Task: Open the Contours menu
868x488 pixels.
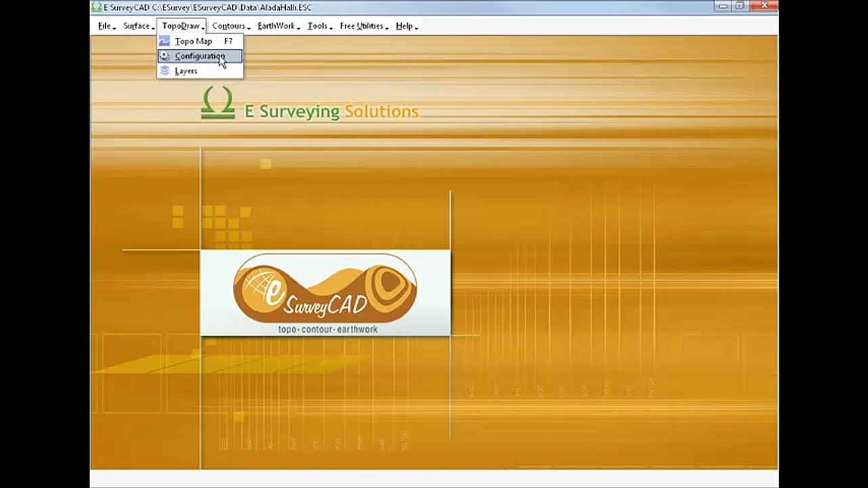Action: (x=230, y=26)
